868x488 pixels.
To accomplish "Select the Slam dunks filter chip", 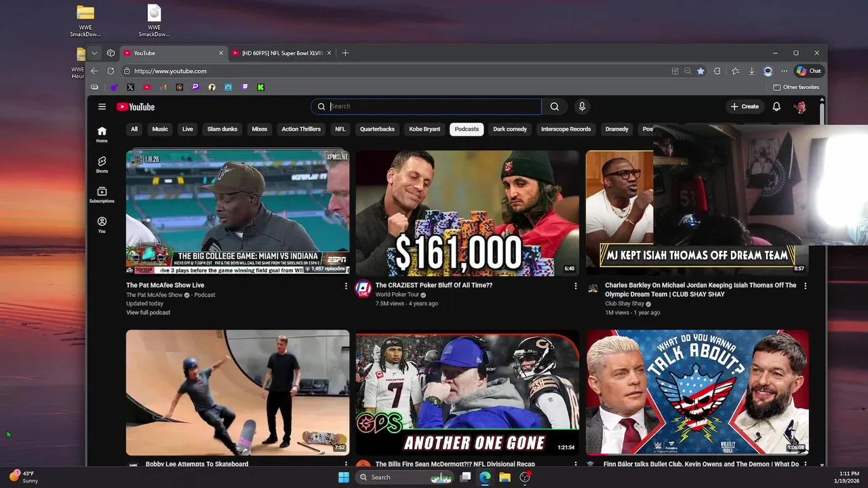I will click(x=222, y=129).
